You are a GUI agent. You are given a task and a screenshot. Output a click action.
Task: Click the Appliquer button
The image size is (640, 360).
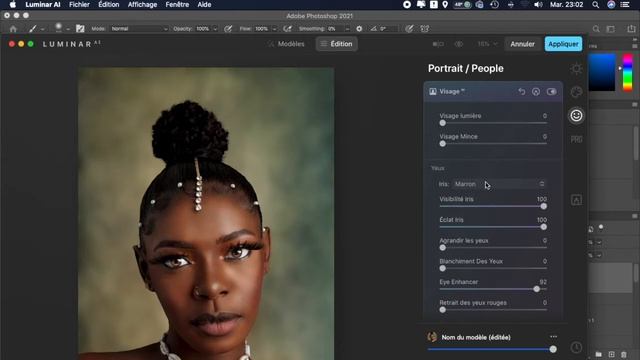[x=563, y=44]
